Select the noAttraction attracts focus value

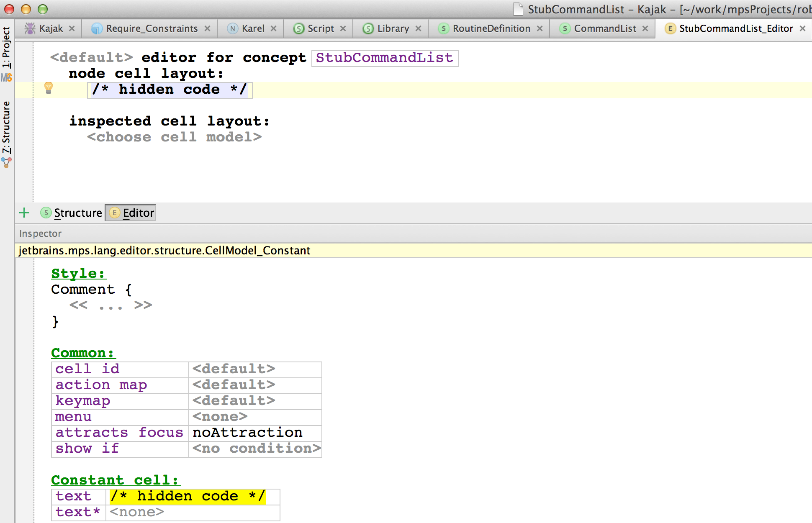pos(247,433)
